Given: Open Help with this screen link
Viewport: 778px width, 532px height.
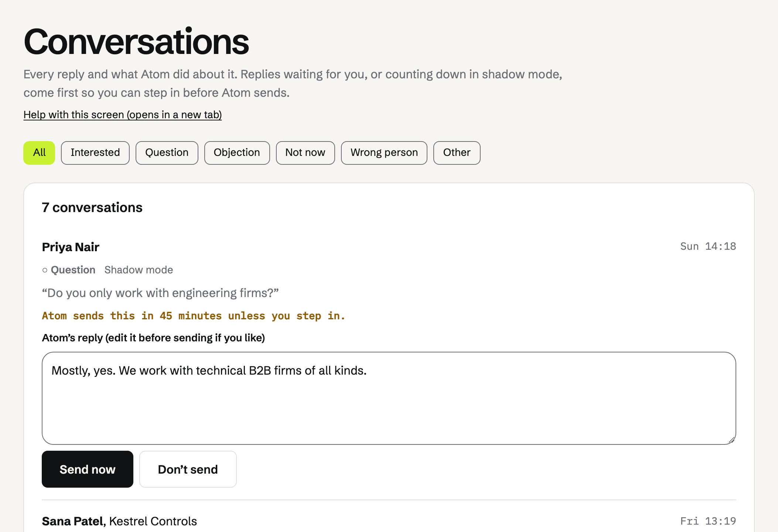Looking at the screenshot, I should 123,115.
